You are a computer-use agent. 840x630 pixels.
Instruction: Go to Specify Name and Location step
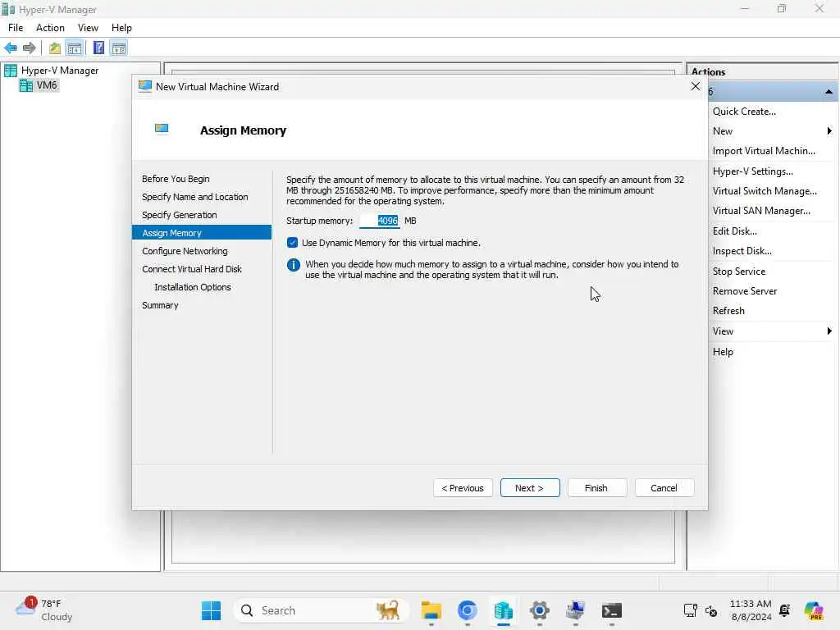pos(195,197)
